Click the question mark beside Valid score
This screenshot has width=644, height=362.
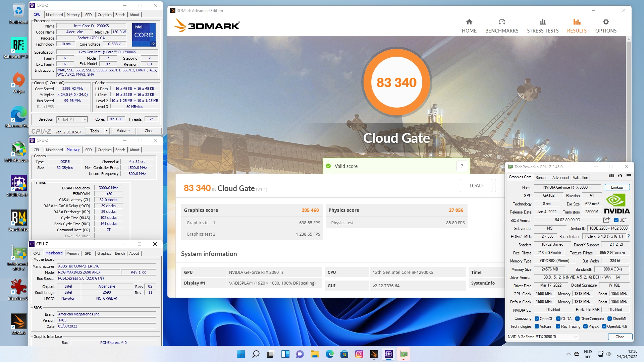coord(462,166)
